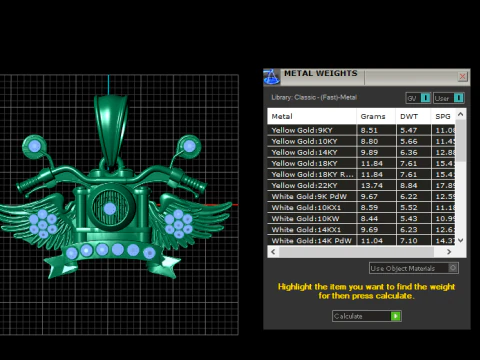Click the 5.43 DWT cell

pyautogui.click(x=413, y=218)
